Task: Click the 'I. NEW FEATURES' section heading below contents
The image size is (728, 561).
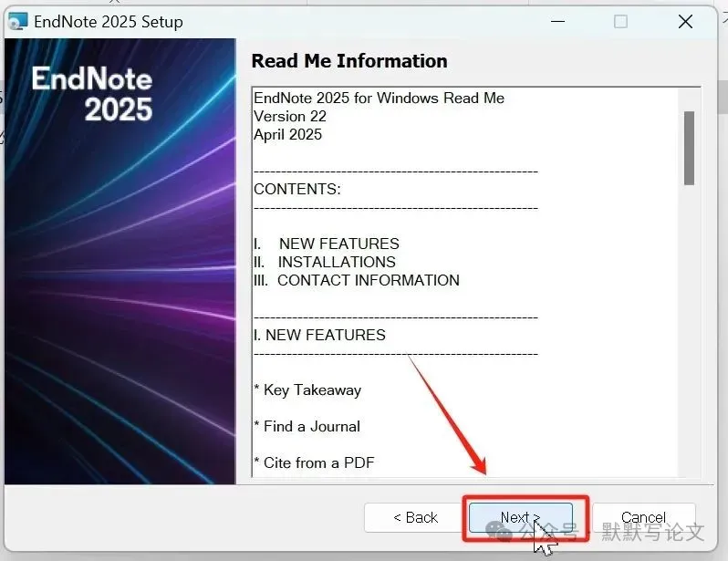Action: 319,335
